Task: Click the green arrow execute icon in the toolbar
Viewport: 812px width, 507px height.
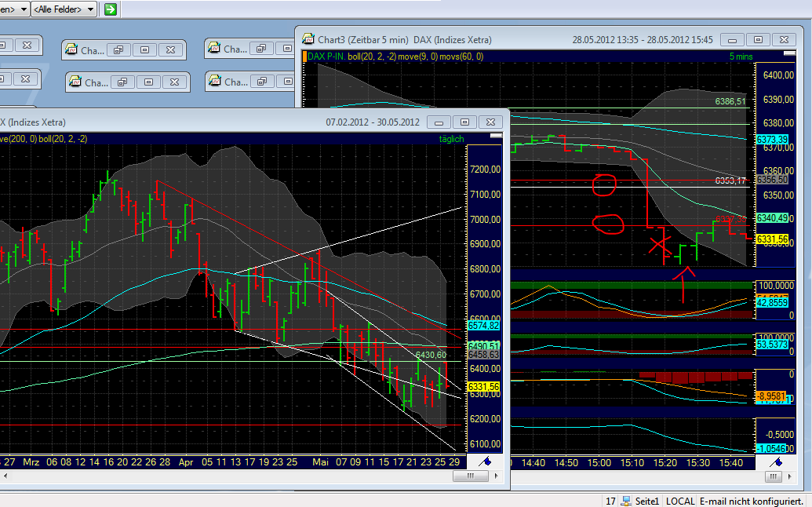Action: [110, 9]
